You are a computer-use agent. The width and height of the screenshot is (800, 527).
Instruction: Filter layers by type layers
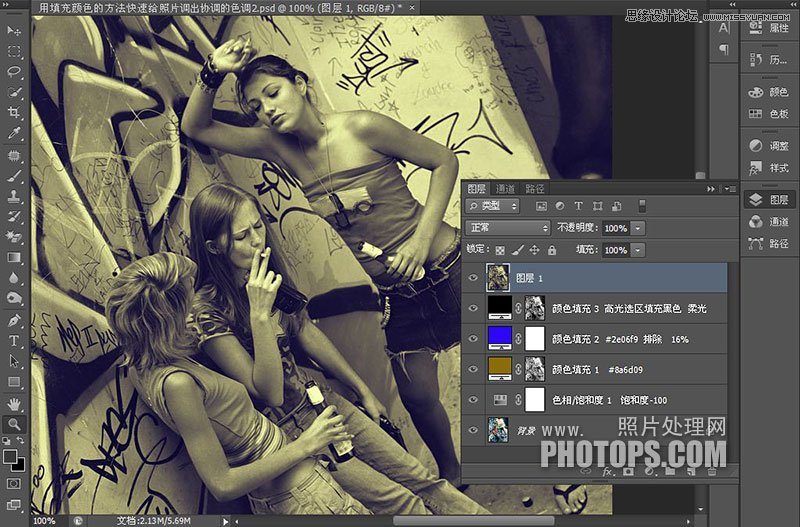click(579, 206)
